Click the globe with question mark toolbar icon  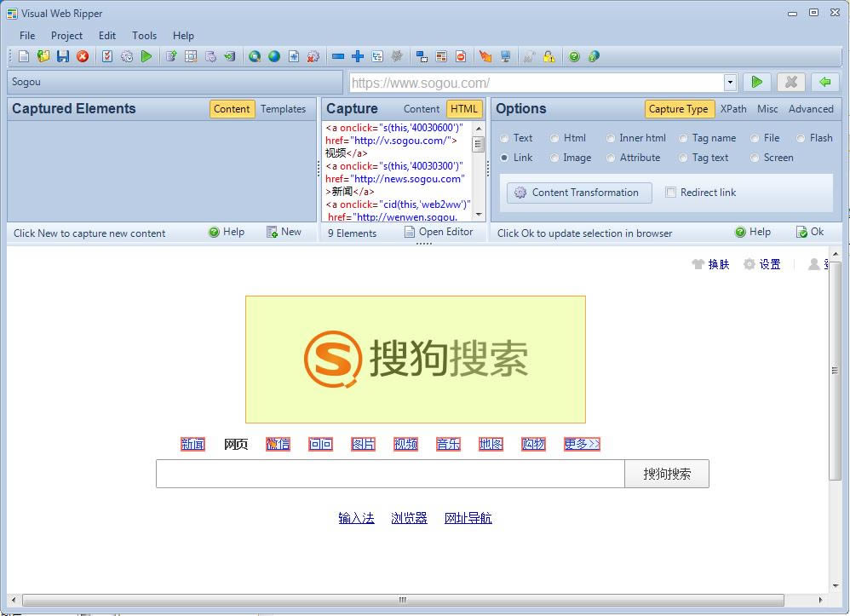[x=594, y=56]
